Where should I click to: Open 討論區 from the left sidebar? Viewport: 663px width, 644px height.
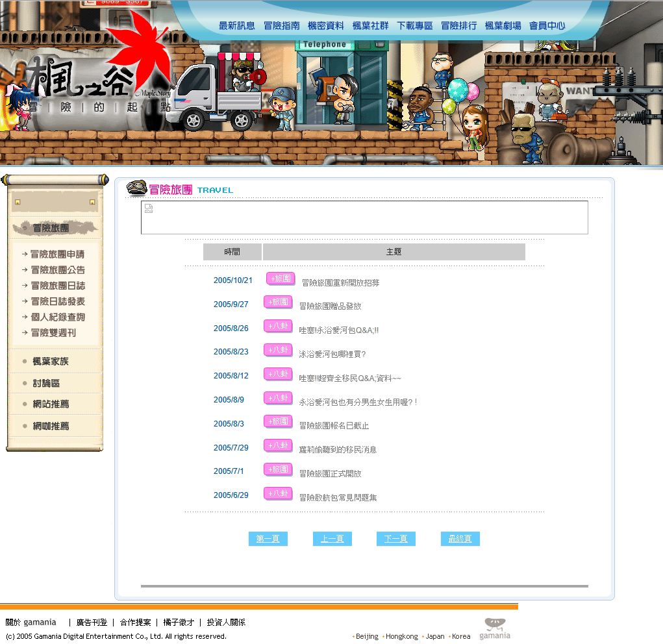pos(46,384)
